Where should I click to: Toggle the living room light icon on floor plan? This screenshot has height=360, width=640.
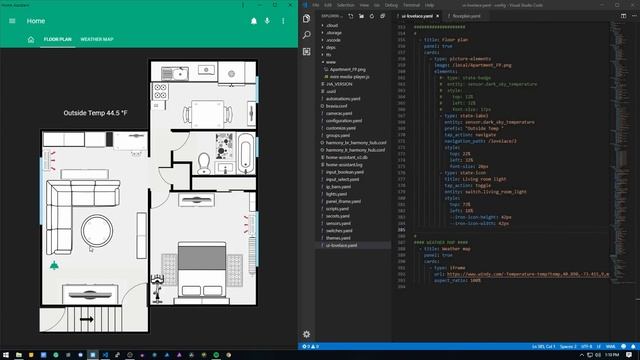[x=54, y=266]
